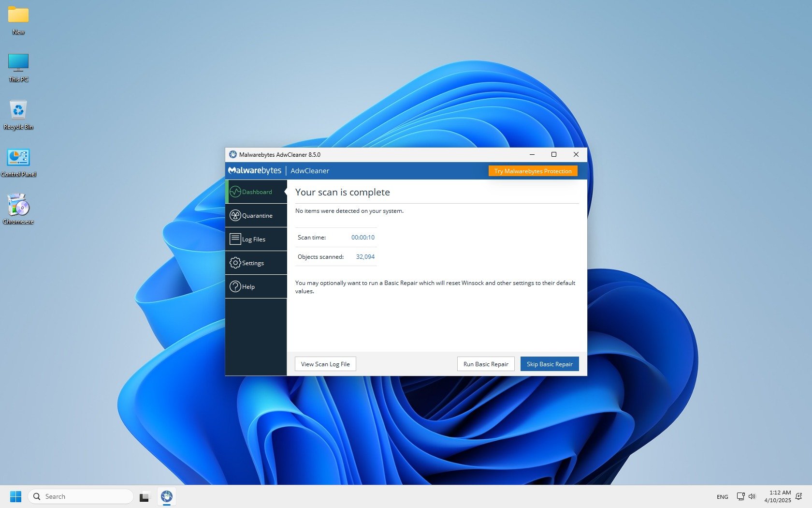Click the 'Objects scanned:' label

(320, 256)
